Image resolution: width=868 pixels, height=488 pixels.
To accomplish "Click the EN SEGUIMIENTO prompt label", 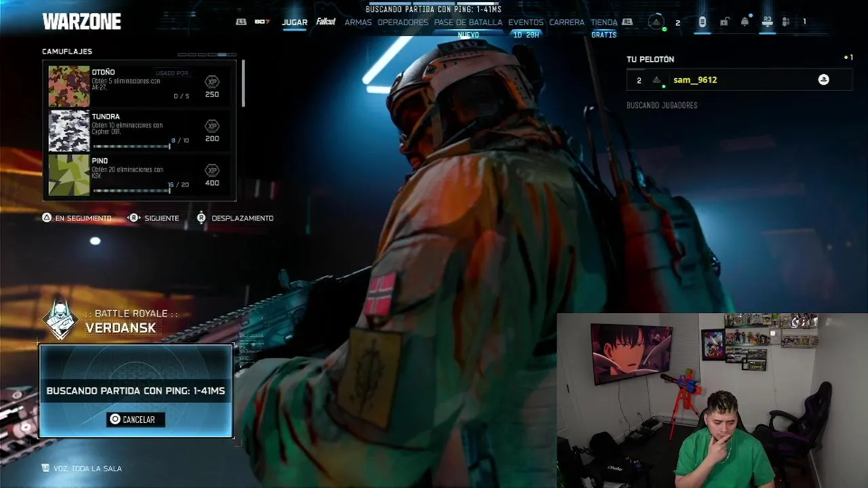I will pyautogui.click(x=83, y=218).
